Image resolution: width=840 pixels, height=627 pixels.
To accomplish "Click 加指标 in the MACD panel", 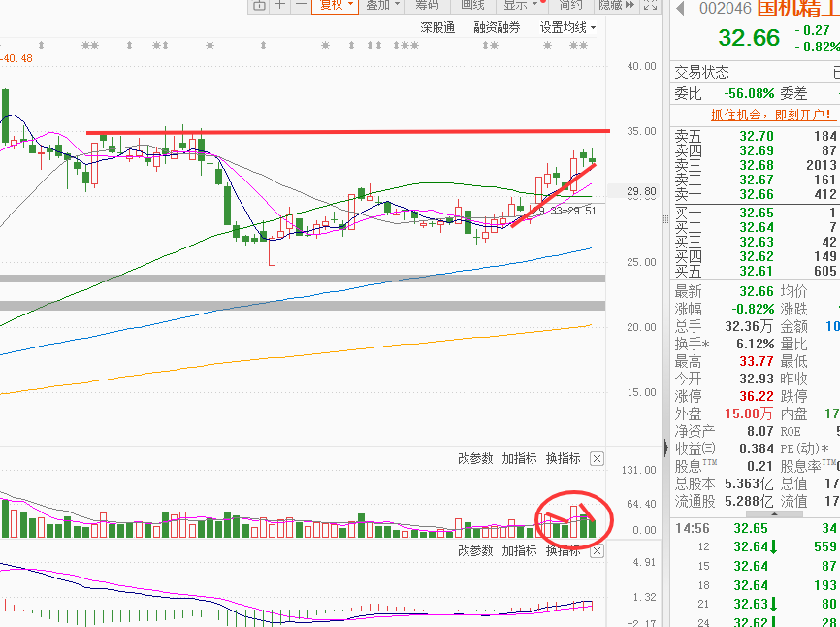I will [519, 551].
